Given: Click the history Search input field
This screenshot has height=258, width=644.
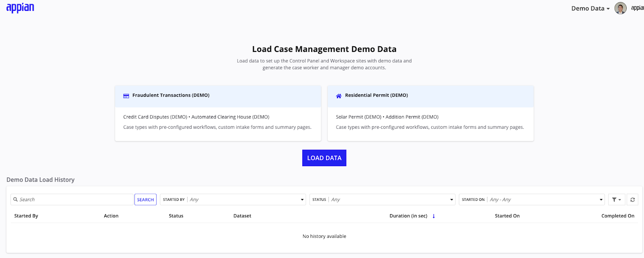Looking at the screenshot, I should 72,200.
